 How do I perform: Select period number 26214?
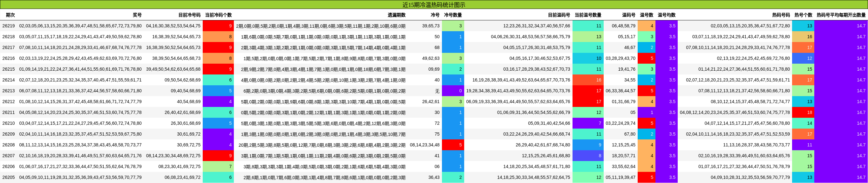click(9, 80)
